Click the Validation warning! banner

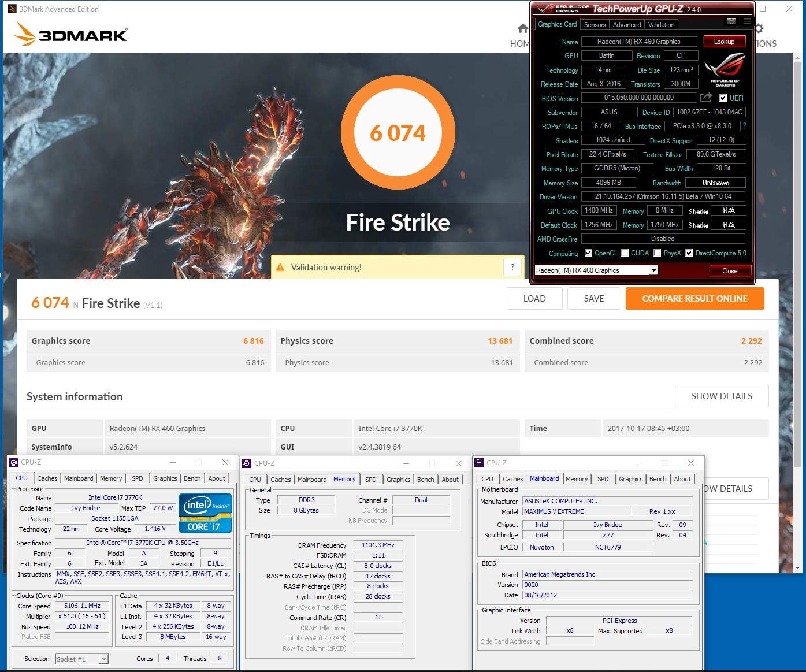(398, 267)
